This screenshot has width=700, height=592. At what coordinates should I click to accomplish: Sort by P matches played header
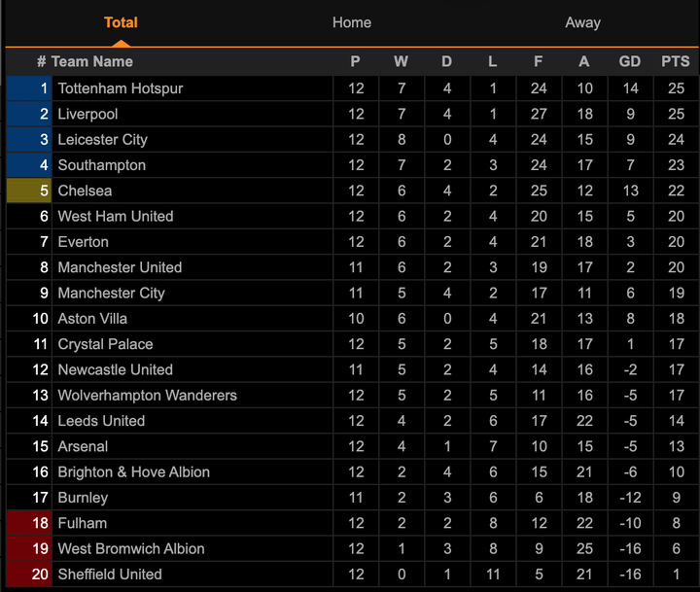(x=355, y=61)
